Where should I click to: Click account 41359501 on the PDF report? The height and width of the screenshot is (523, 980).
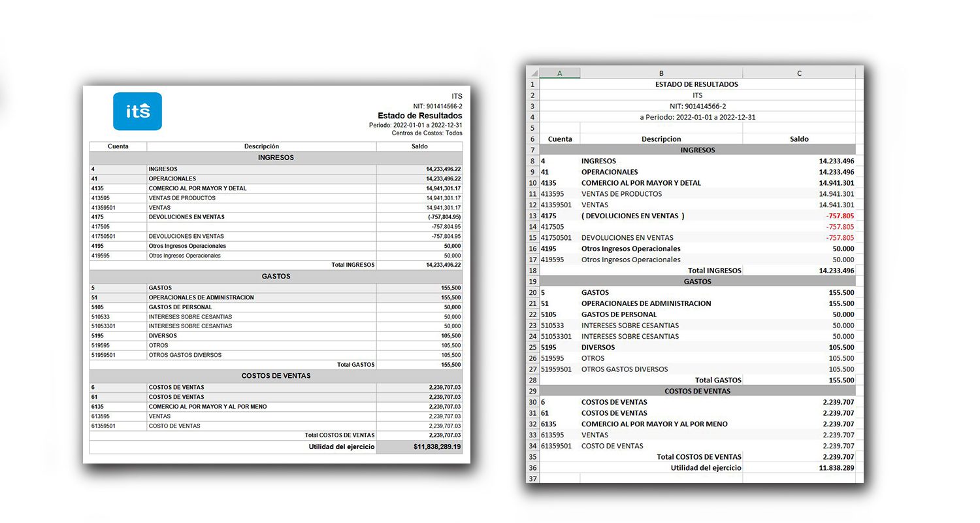pyautogui.click(x=103, y=208)
